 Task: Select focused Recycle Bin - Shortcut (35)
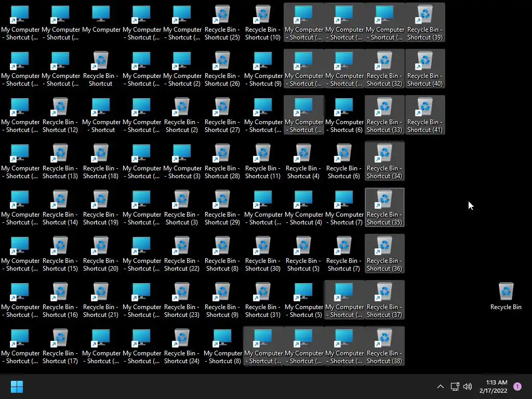[x=384, y=208]
